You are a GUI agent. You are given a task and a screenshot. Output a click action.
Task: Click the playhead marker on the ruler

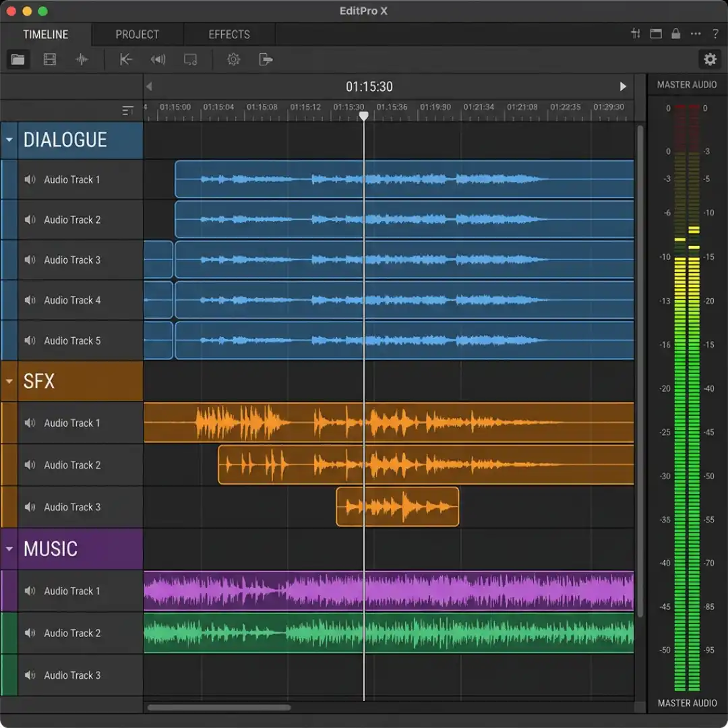[364, 116]
